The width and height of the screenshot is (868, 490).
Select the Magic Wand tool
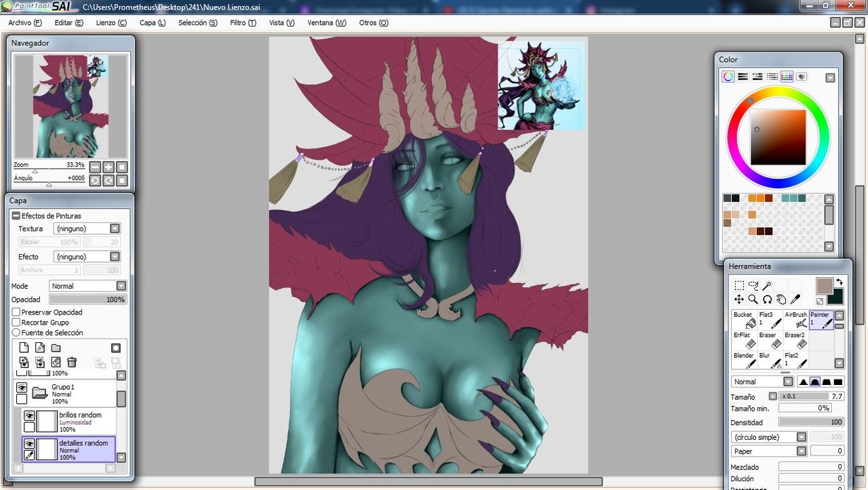pyautogui.click(x=767, y=285)
